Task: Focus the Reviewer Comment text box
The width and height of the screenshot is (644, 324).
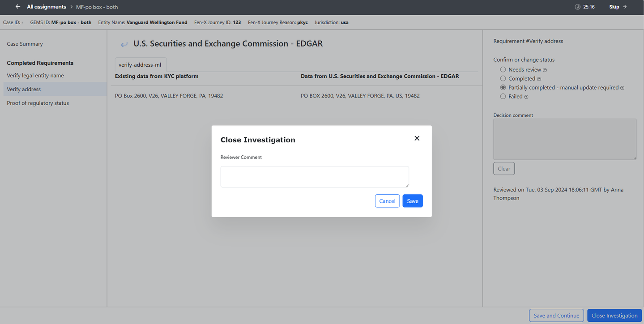Action: point(315,177)
